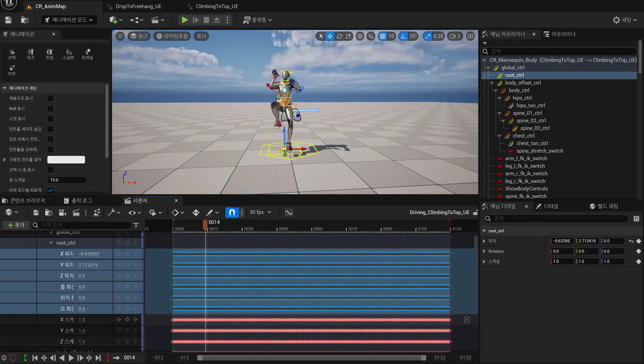
Task: Expand Rotation property in Anim Details
Action: coord(484,251)
